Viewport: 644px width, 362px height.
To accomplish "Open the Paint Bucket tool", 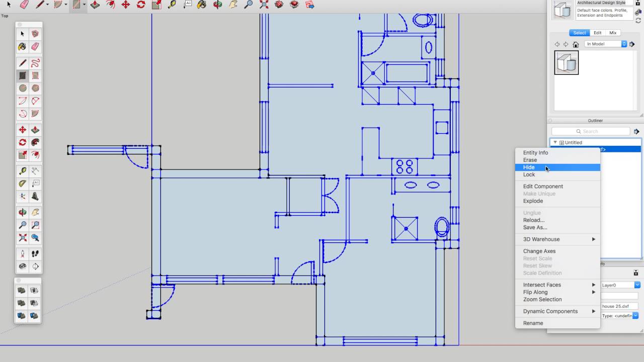I will point(202,5).
